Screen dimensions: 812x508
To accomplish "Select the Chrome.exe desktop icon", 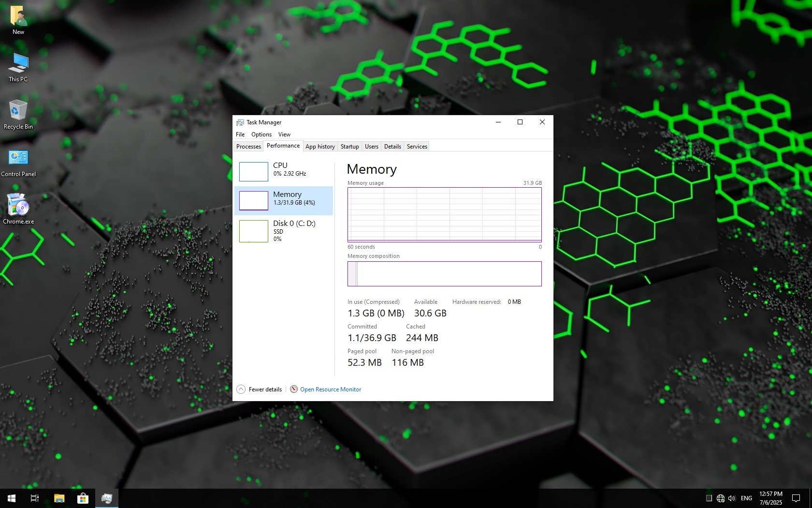I will pos(18,209).
